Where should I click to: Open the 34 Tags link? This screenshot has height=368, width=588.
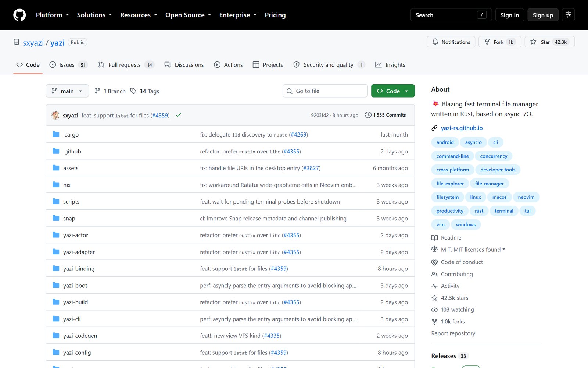click(x=145, y=91)
